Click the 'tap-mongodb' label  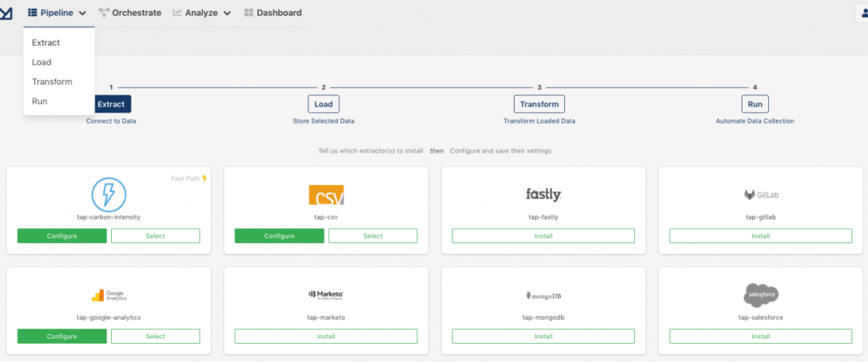(544, 318)
